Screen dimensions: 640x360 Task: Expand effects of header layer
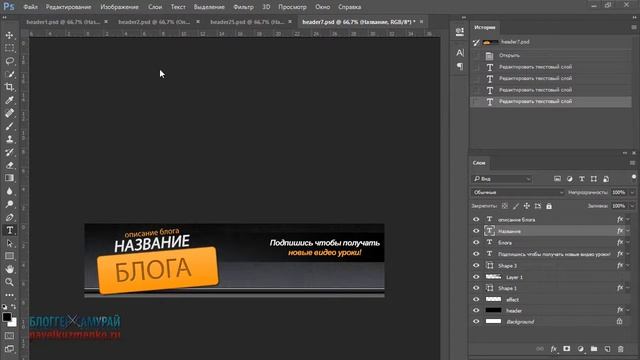(628, 311)
